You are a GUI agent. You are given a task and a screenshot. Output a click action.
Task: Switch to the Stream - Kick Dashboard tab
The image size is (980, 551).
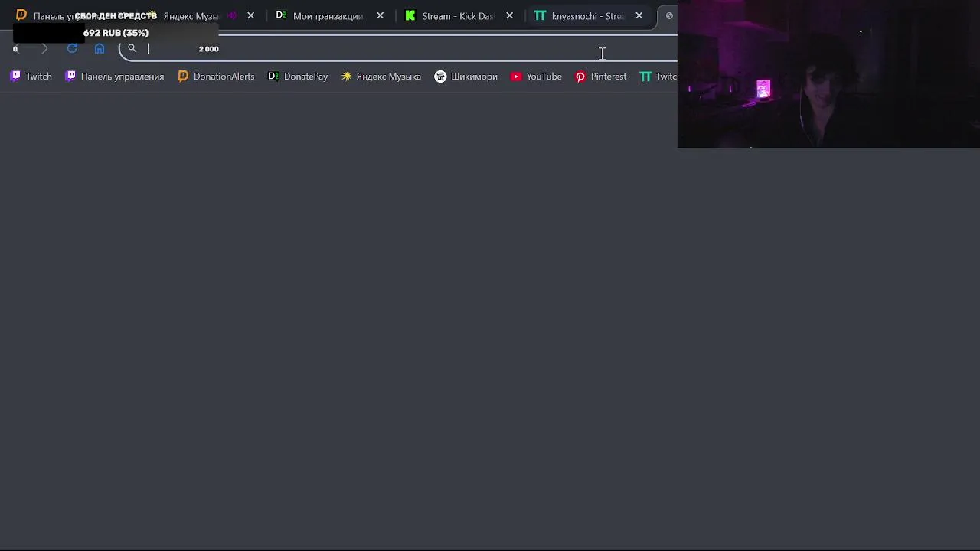click(x=458, y=16)
